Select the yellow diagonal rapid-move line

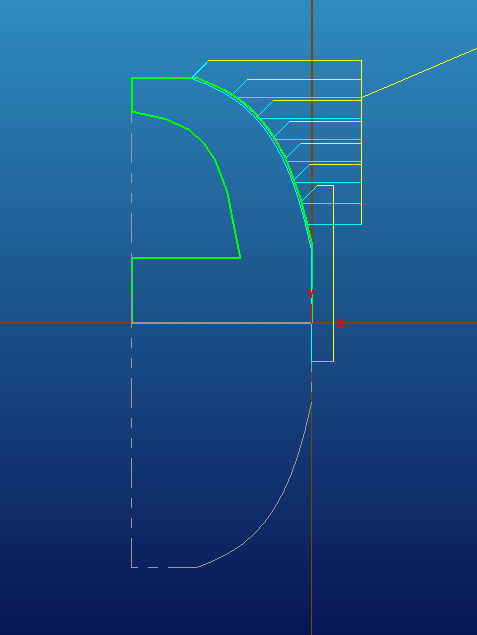tap(419, 73)
